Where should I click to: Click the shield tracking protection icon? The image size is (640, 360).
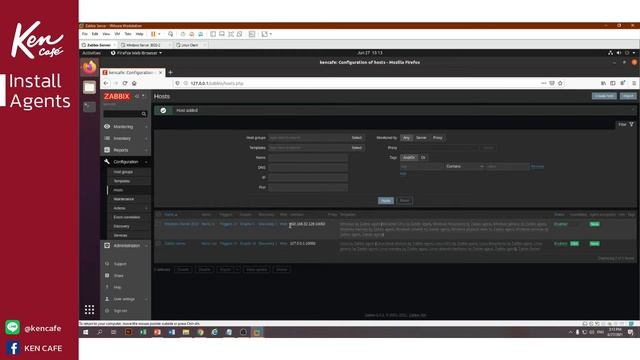[177, 83]
